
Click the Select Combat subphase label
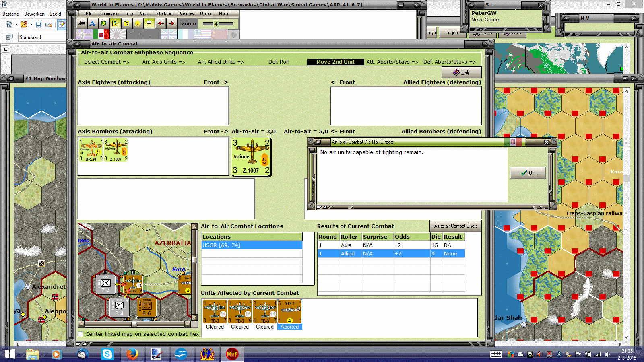pyautogui.click(x=107, y=62)
